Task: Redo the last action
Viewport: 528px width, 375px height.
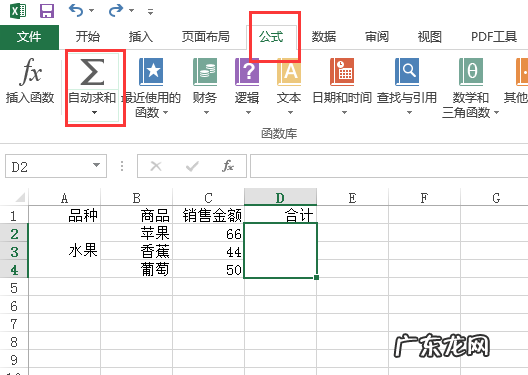Action: coord(116,10)
